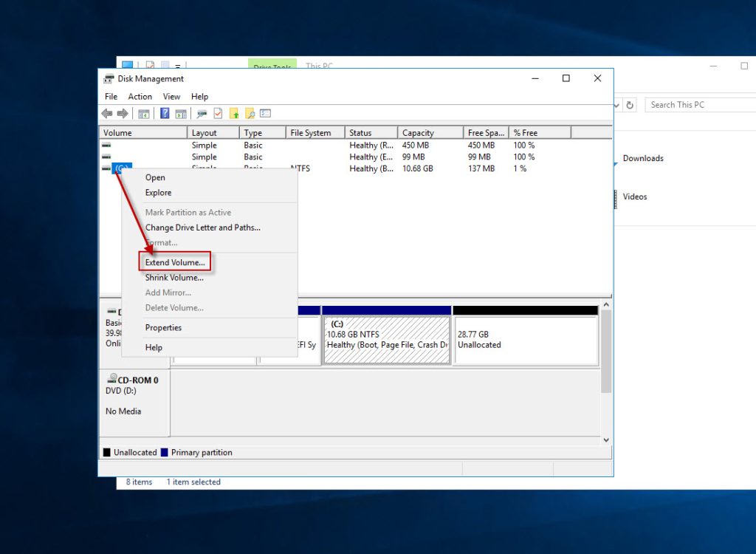This screenshot has width=756, height=554.
Task: Select the 28.77 GB Unallocated partition block
Action: 525,340
